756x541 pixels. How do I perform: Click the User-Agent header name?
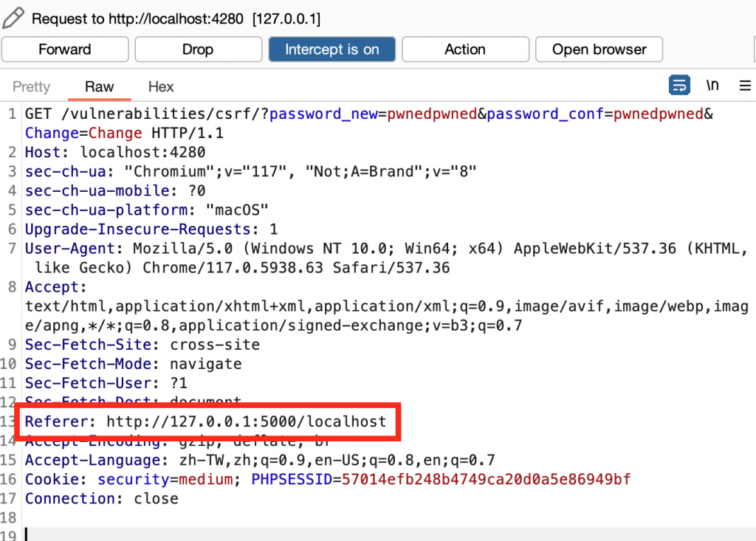coord(70,249)
